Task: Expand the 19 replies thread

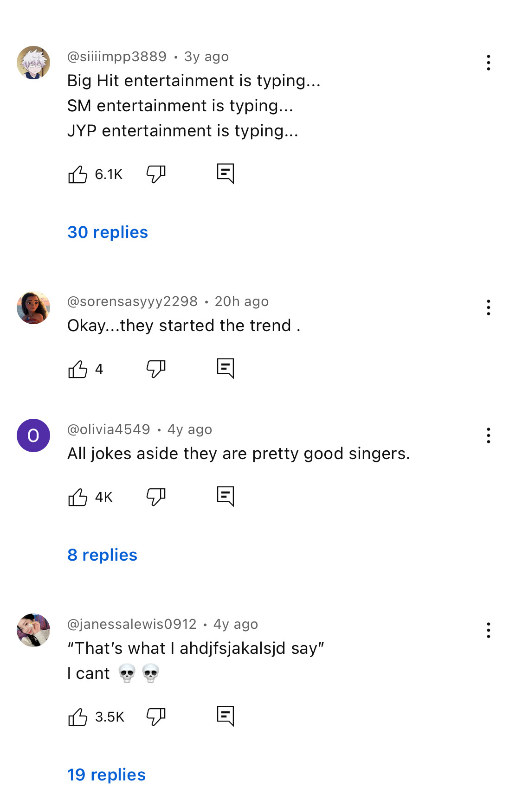Action: pyautogui.click(x=107, y=775)
